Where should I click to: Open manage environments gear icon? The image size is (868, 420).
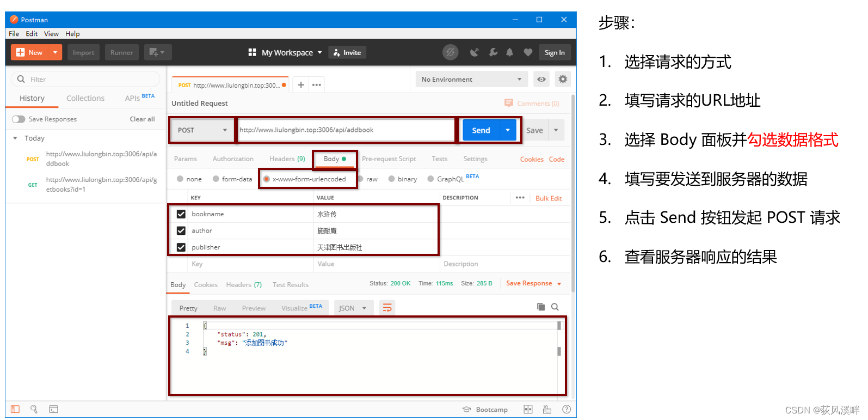point(563,80)
